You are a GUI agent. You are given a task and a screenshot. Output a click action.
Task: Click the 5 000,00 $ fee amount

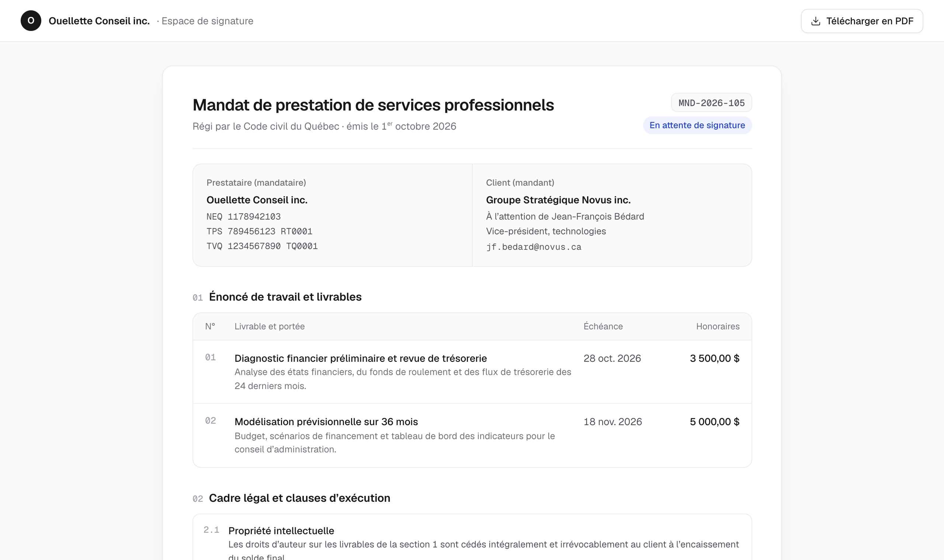click(714, 421)
